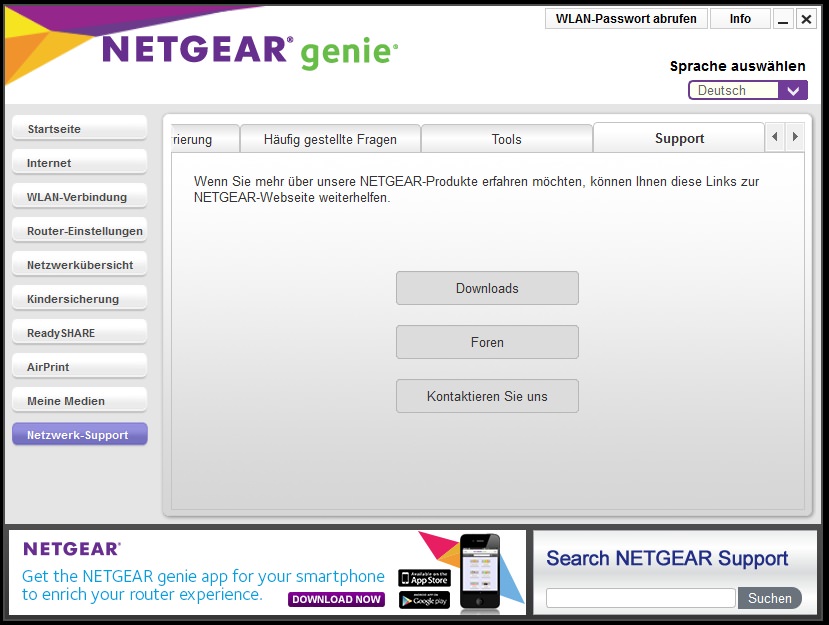Viewport: 829px width, 625px height.
Task: Click the Downloads button
Action: point(487,288)
